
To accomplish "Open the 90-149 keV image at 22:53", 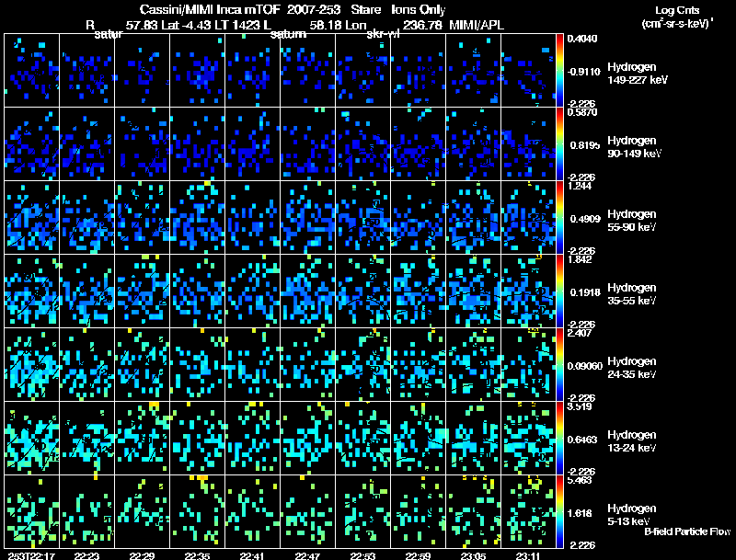I will [x=362, y=144].
